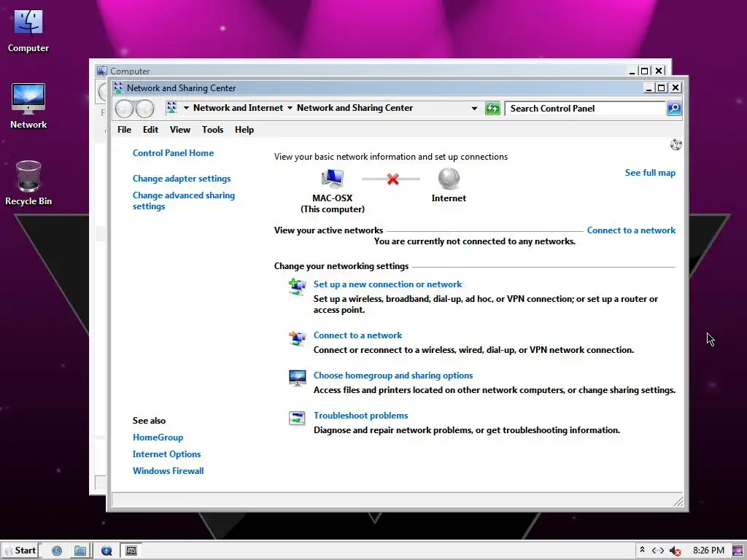The width and height of the screenshot is (747, 560).
Task: Open the first quick launch taskbar icon
Action: (x=57, y=551)
